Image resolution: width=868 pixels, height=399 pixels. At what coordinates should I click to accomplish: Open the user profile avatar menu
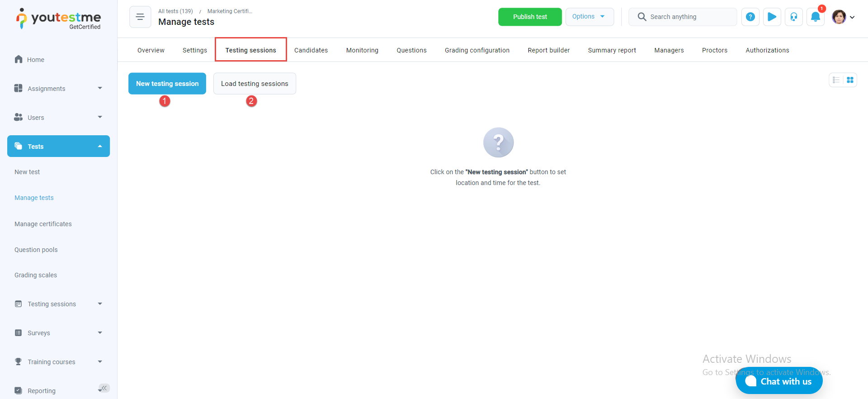click(843, 17)
